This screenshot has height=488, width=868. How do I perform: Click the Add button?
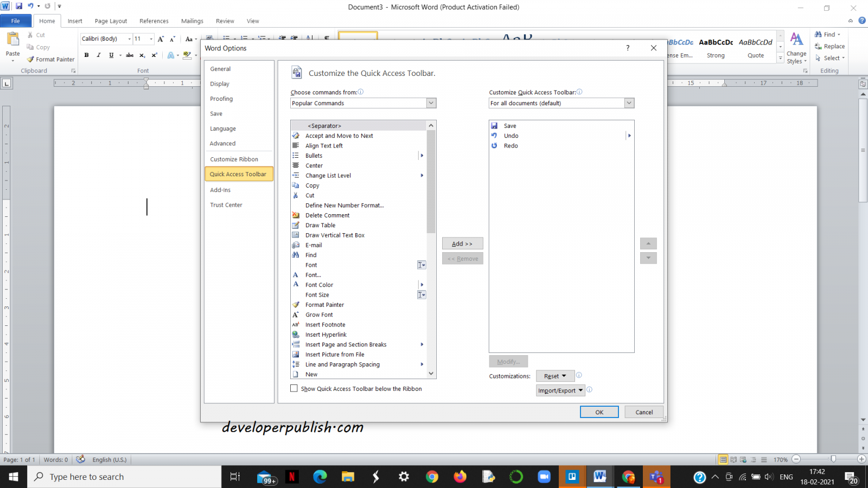point(462,243)
